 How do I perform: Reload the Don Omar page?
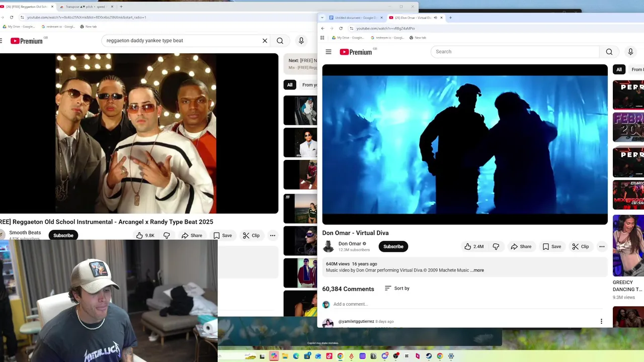pos(341,28)
